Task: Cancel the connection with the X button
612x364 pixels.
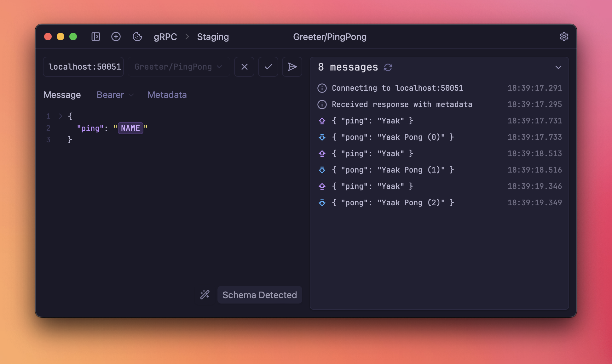Action: (244, 67)
